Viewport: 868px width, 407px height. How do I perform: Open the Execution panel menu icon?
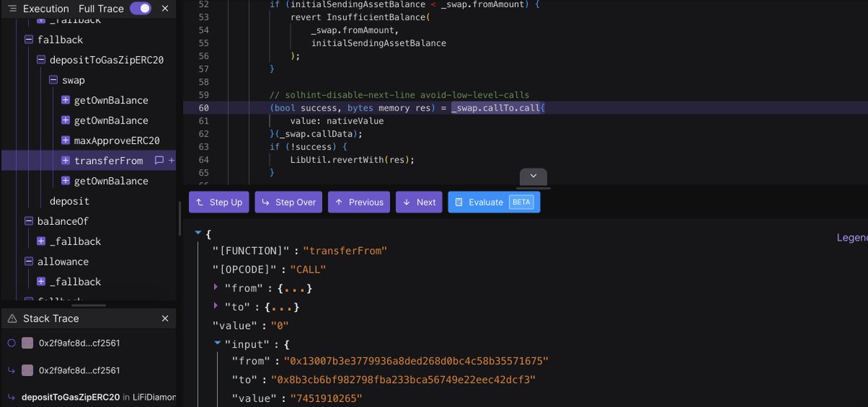[x=12, y=9]
